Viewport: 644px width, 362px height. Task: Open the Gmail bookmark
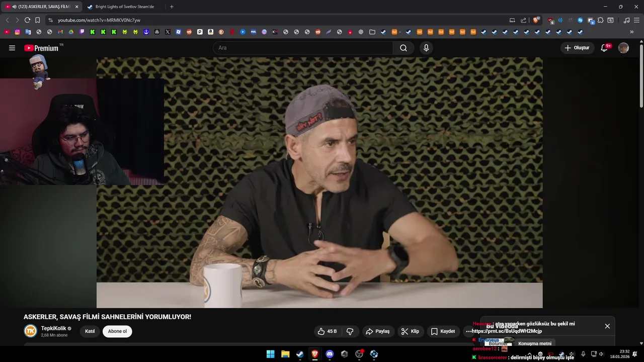click(60, 32)
